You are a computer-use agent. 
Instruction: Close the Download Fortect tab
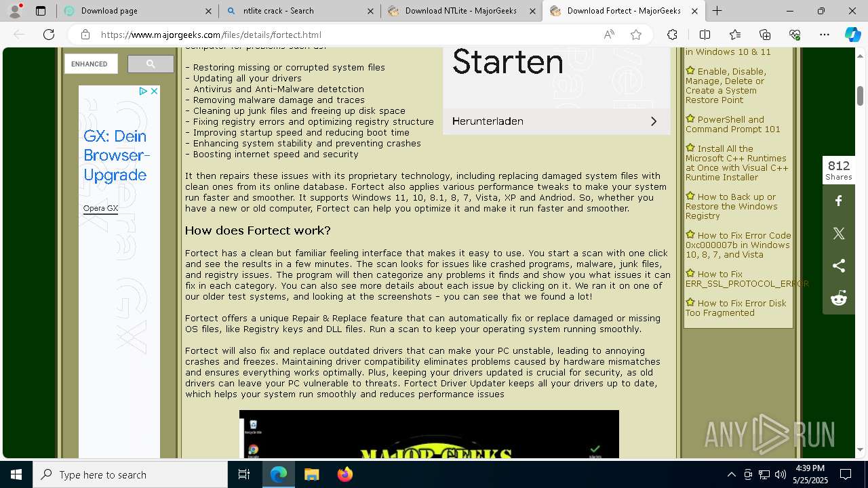coord(694,11)
